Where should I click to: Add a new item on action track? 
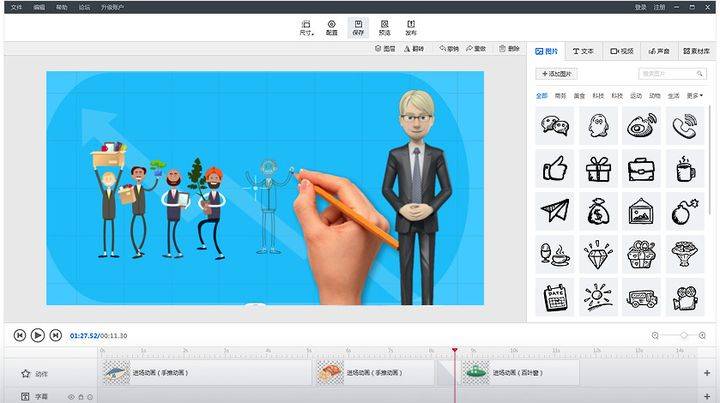click(707, 373)
